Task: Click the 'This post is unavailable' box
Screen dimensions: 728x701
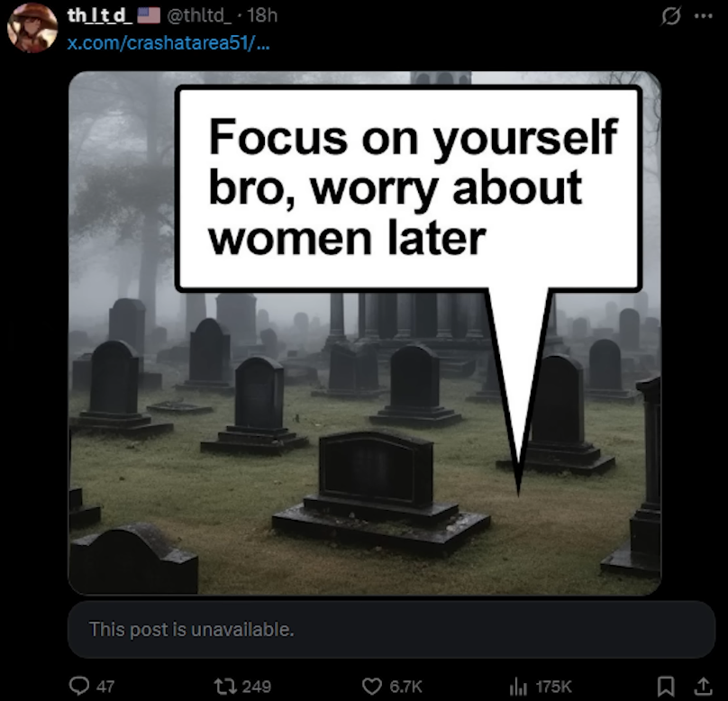Action: [x=391, y=630]
